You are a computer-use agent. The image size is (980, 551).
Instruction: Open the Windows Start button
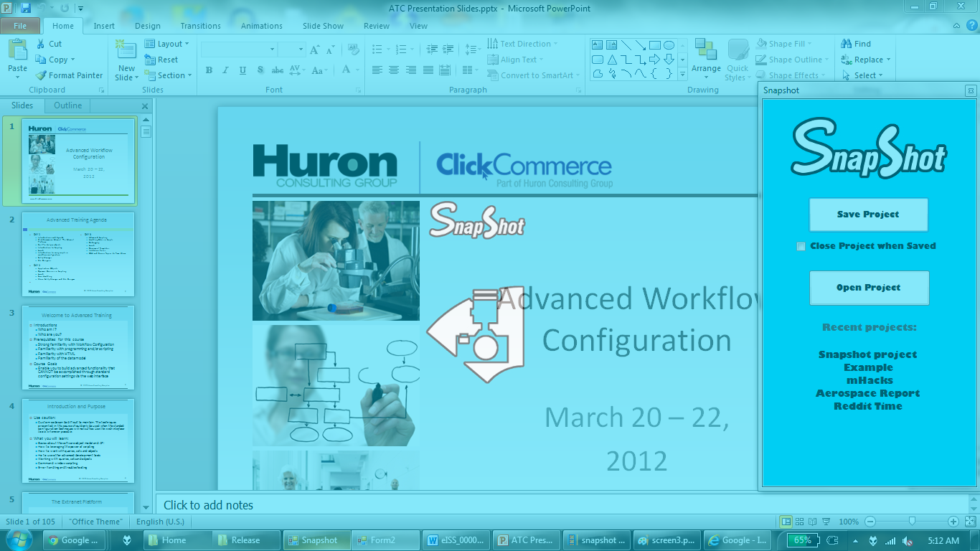(19, 540)
